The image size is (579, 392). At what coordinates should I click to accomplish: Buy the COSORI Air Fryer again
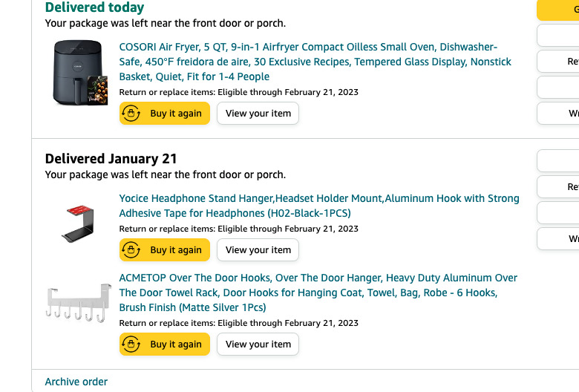pyautogui.click(x=165, y=114)
